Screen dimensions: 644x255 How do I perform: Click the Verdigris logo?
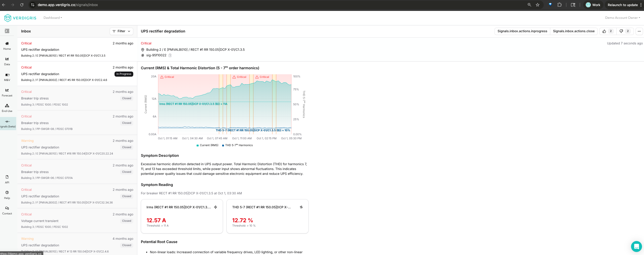click(x=20, y=18)
